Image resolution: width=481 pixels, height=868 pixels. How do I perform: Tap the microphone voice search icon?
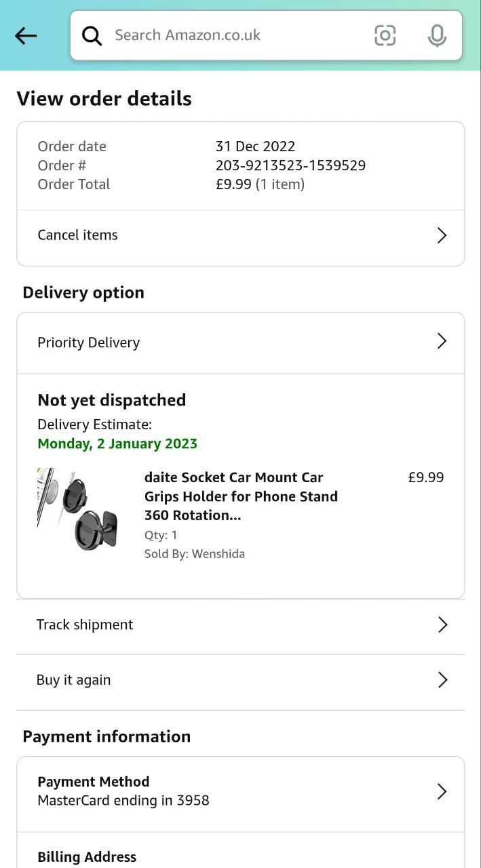coord(437,36)
